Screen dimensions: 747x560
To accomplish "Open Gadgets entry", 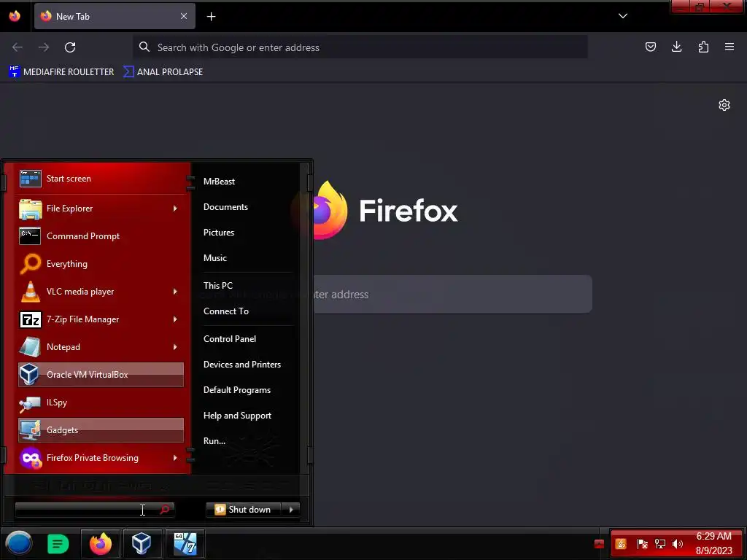I will 101,430.
